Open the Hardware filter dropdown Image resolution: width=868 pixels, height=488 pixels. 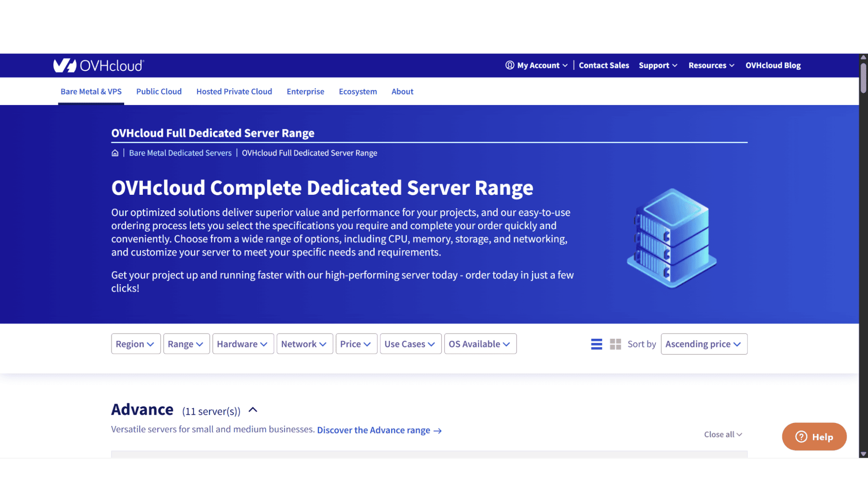pos(243,344)
